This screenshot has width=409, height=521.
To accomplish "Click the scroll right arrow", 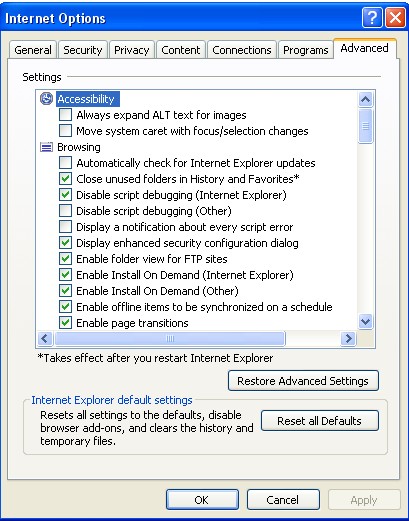I will pos(349,339).
